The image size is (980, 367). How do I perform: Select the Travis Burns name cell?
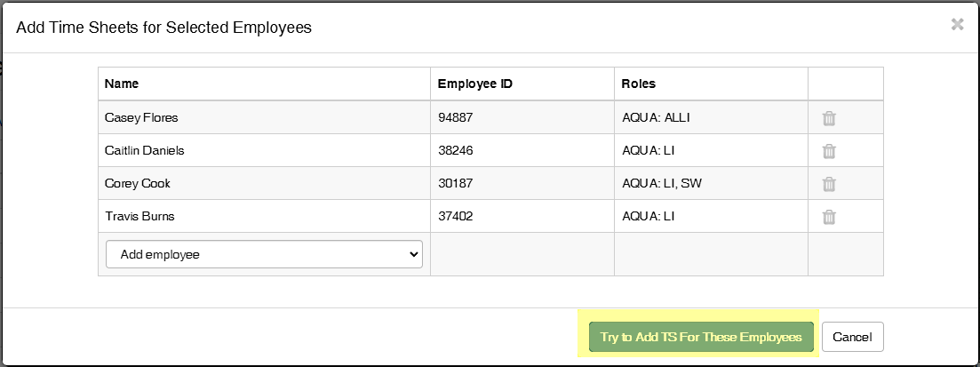(139, 217)
